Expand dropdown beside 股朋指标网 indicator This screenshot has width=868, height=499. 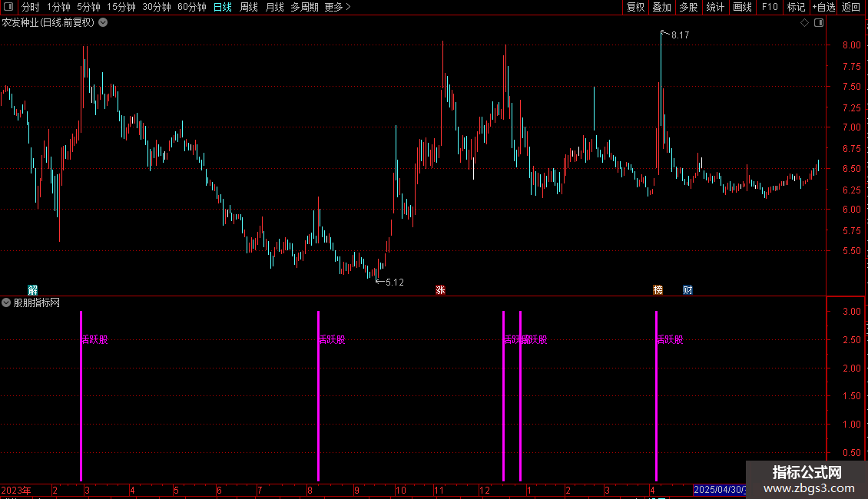[6, 302]
